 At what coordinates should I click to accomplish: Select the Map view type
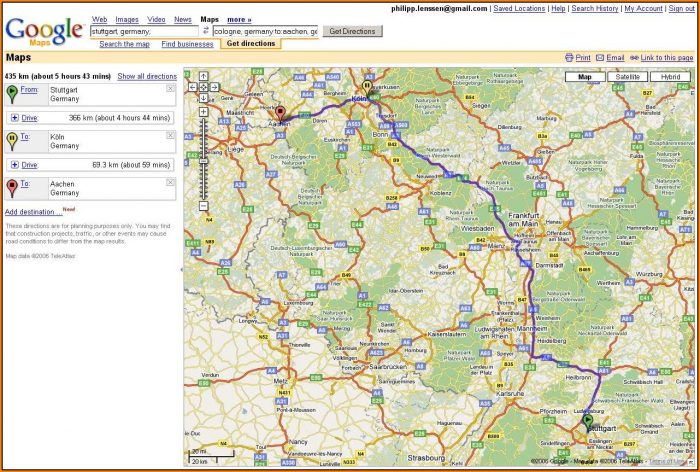click(x=585, y=76)
